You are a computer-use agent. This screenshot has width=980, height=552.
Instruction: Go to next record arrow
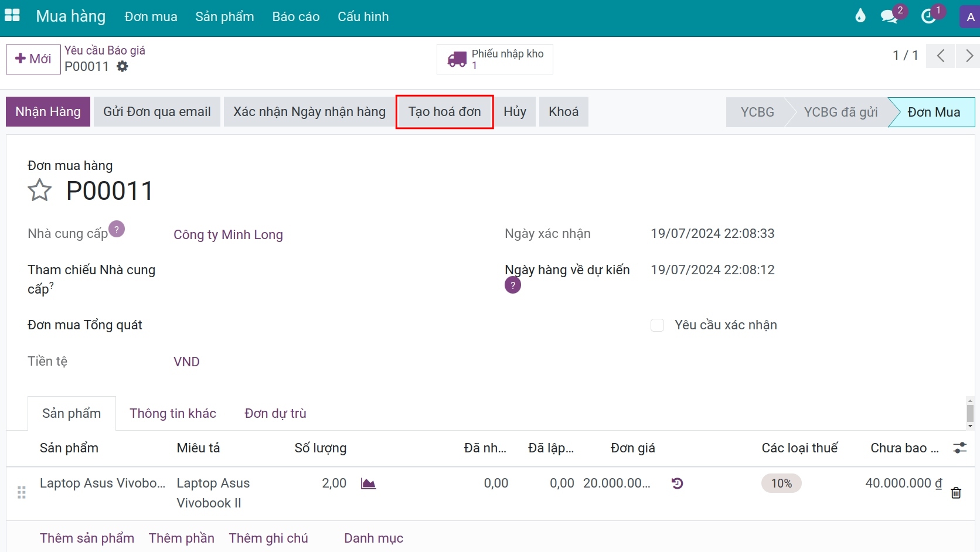tap(969, 56)
